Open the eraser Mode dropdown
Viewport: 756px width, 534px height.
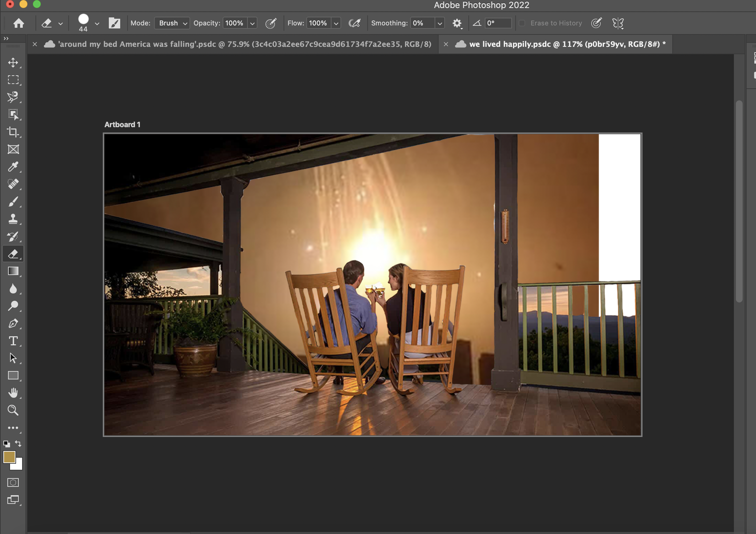pyautogui.click(x=172, y=23)
